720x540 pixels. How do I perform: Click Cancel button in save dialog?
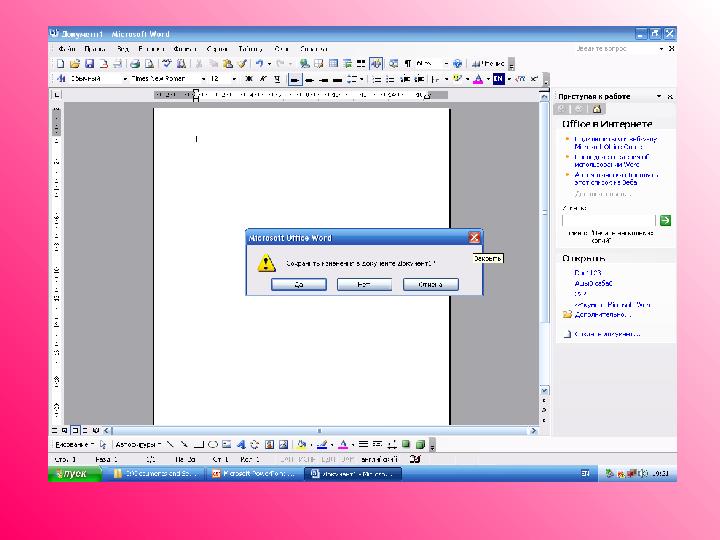coord(430,284)
